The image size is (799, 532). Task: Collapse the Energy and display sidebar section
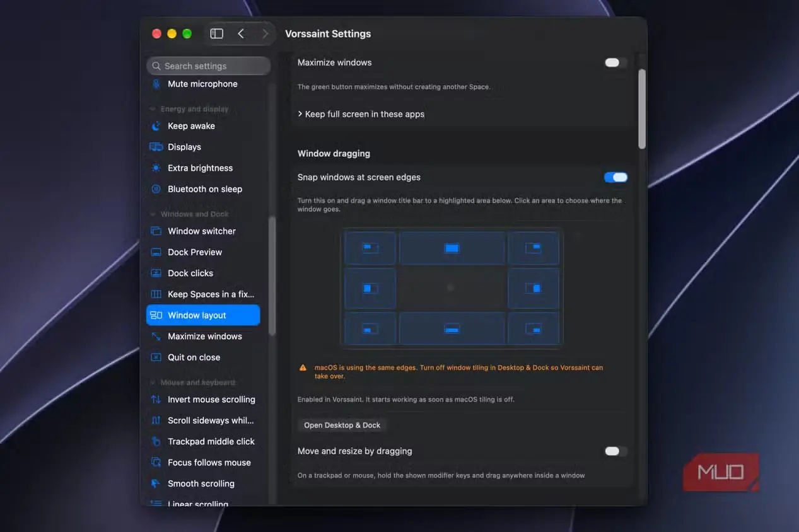[x=152, y=109]
